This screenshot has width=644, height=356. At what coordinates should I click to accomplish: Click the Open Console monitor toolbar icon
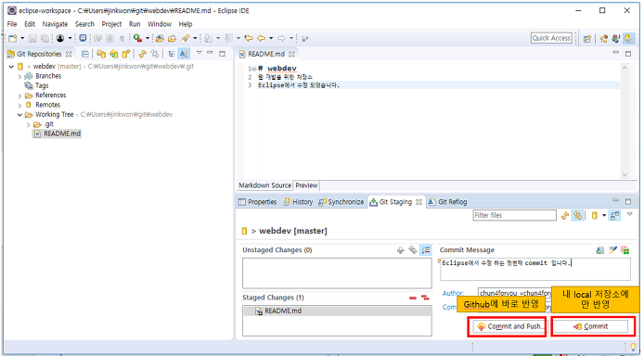[x=83, y=38]
